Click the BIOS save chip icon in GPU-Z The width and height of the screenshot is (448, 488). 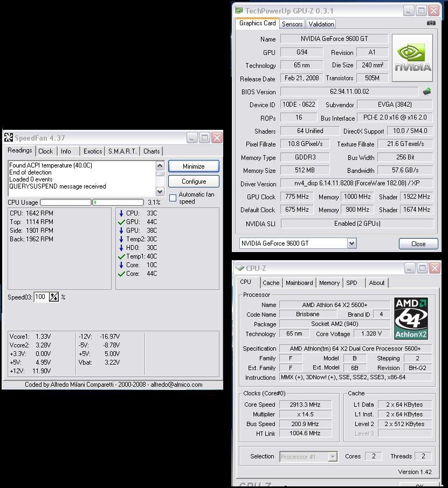coord(427,91)
